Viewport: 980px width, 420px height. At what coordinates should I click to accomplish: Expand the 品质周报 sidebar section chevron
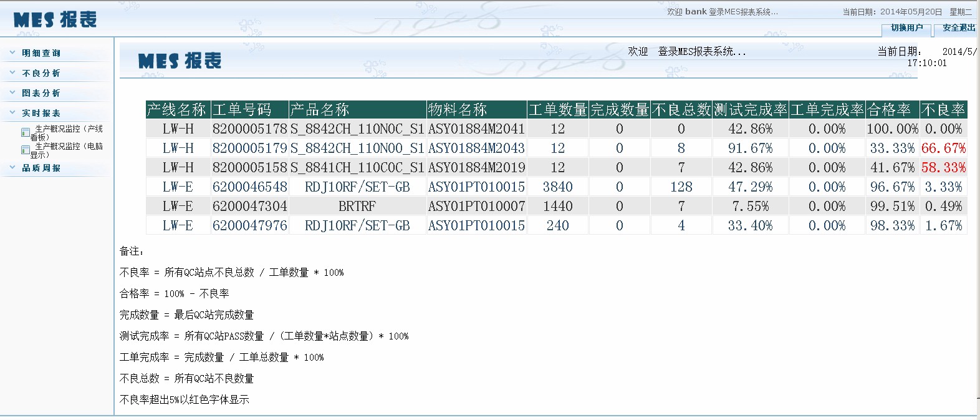12,168
